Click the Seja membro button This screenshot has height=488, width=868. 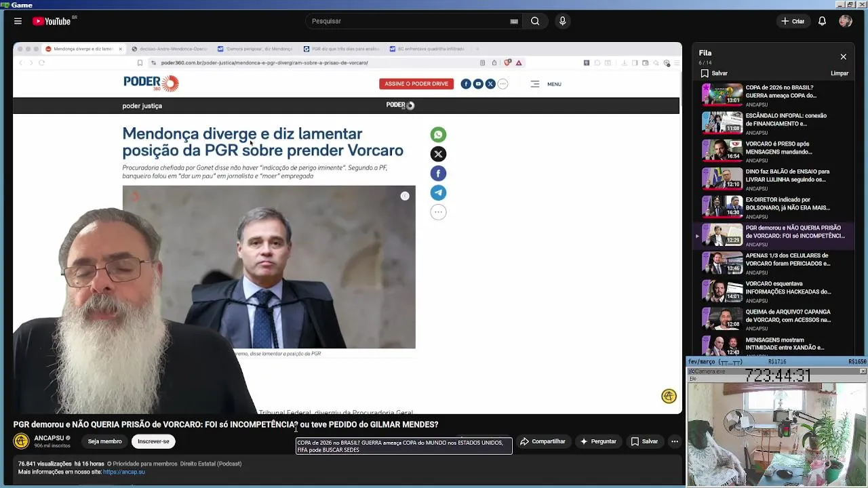click(104, 441)
